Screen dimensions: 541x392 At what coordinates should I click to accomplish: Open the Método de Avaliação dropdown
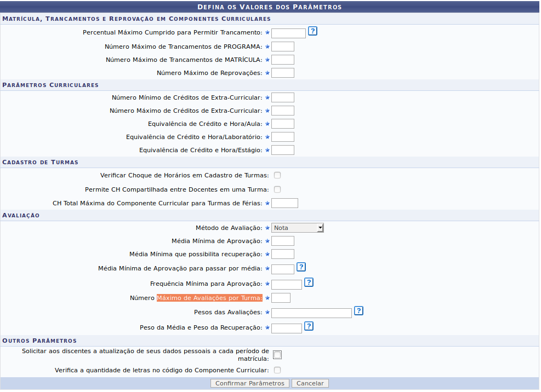click(x=297, y=228)
